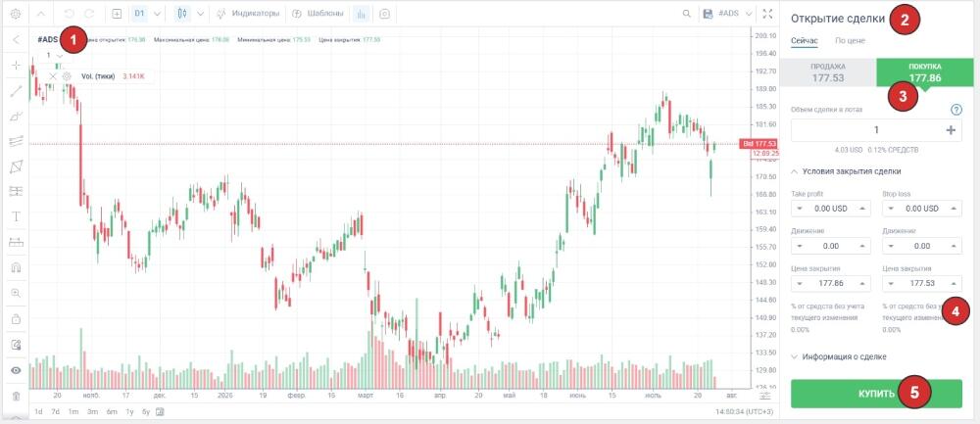Expand the D1 timeframe dropdown arrow
The height and width of the screenshot is (424, 980).
(x=157, y=13)
